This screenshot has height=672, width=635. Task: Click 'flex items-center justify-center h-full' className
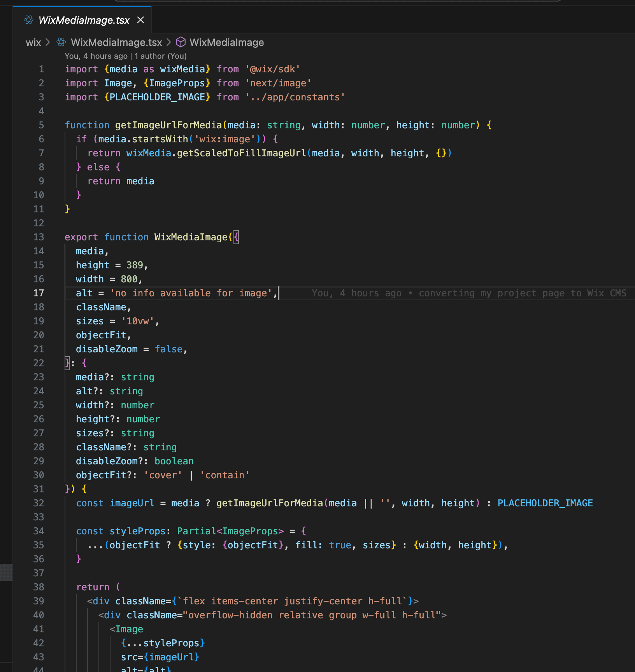coord(292,601)
